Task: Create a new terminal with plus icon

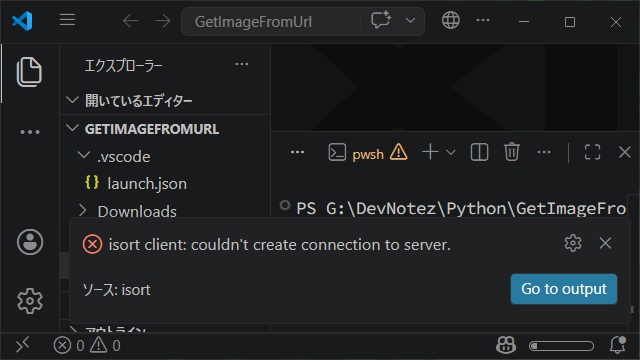Action: coord(430,152)
